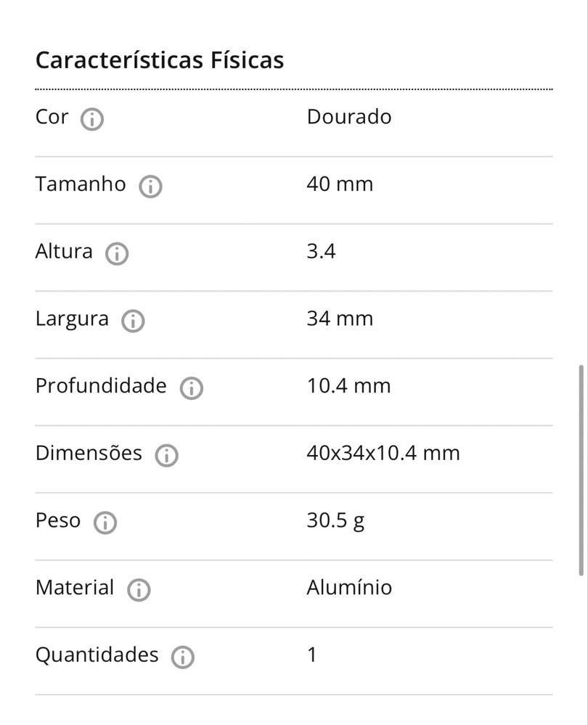This screenshot has width=588, height=725.
Task: Show info for Peso
Action: pyautogui.click(x=105, y=523)
